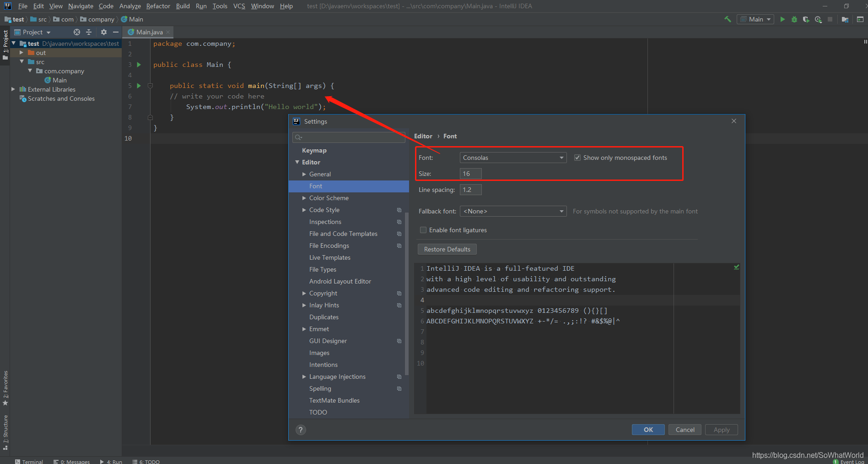This screenshot has width=868, height=464.
Task: Open the Refactor menu
Action: pyautogui.click(x=158, y=6)
